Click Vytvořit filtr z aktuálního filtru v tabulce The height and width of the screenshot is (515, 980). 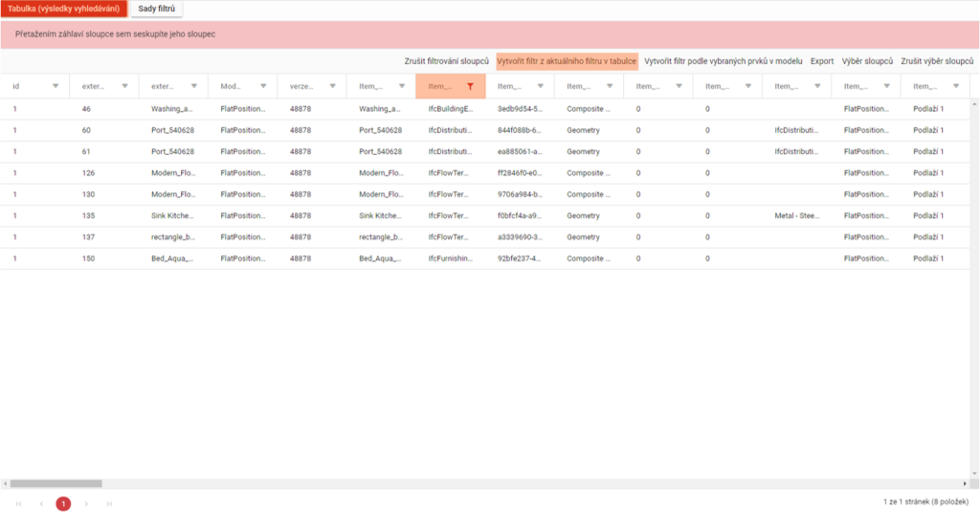[567, 61]
